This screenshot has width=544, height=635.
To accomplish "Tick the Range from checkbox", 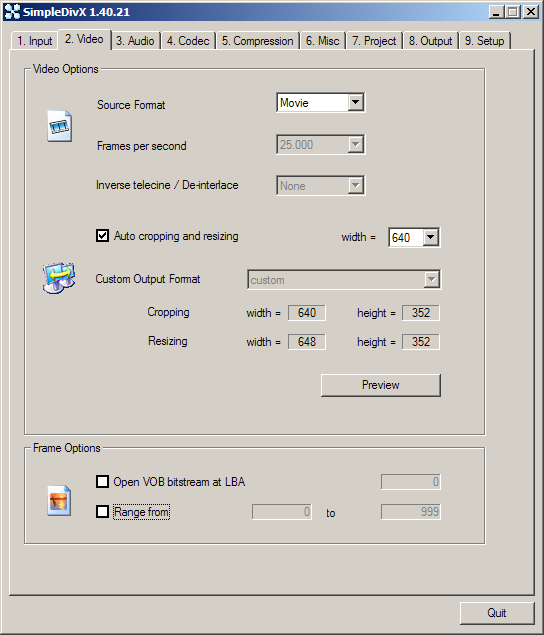I will tap(102, 511).
